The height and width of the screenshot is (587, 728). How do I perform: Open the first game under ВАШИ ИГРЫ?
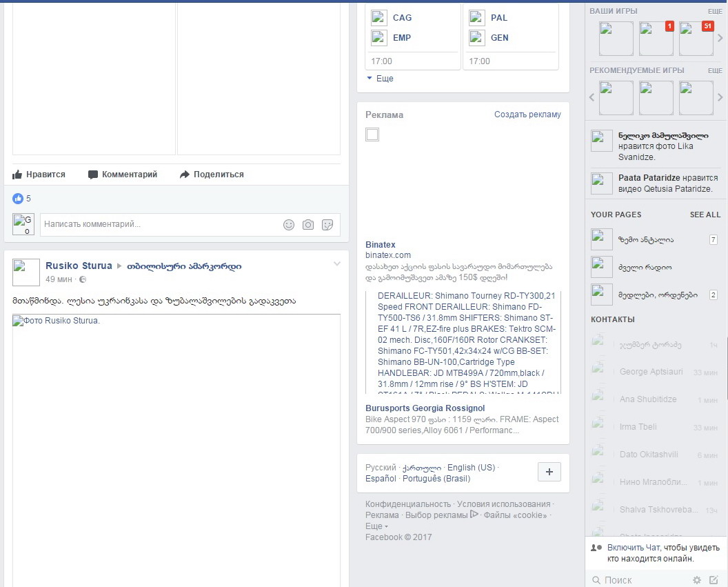[x=616, y=39]
